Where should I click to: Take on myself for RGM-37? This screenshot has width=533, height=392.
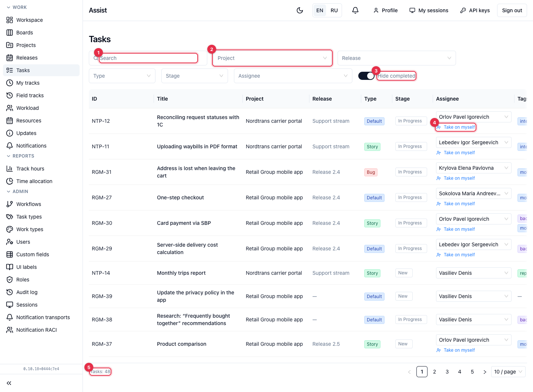click(456, 350)
